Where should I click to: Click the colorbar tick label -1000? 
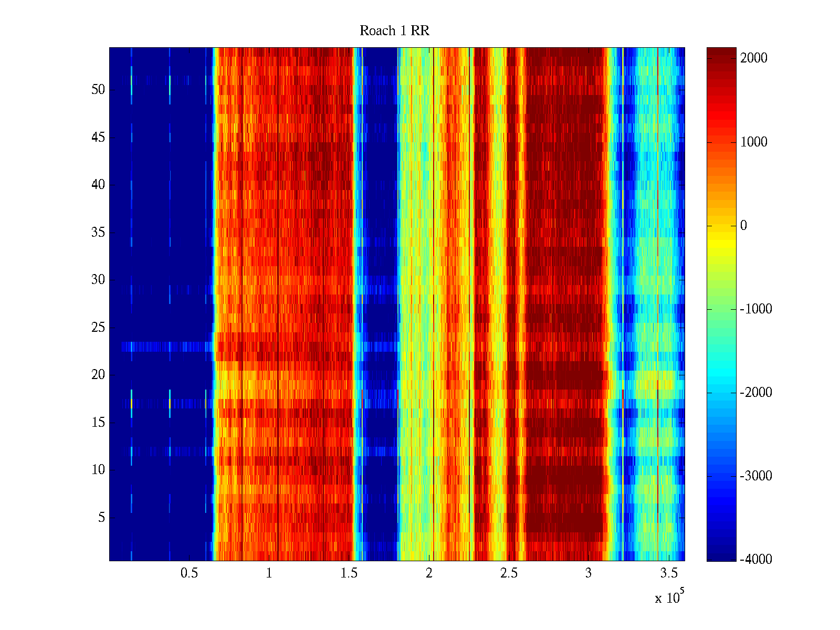coord(755,309)
